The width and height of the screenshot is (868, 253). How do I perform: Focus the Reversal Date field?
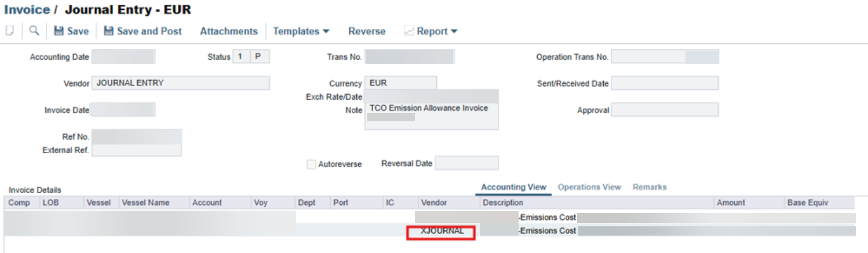coord(466,163)
